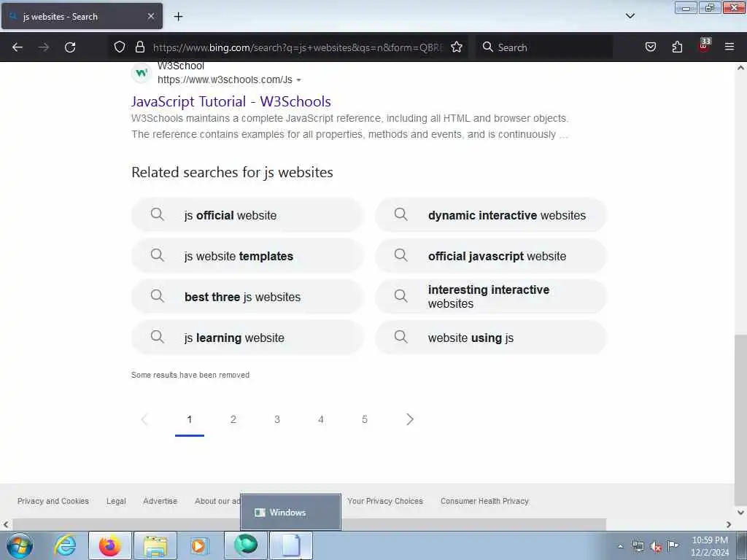Screen dimensions: 747x560
Task: Select related search 'best three js websites'
Action: click(x=247, y=297)
